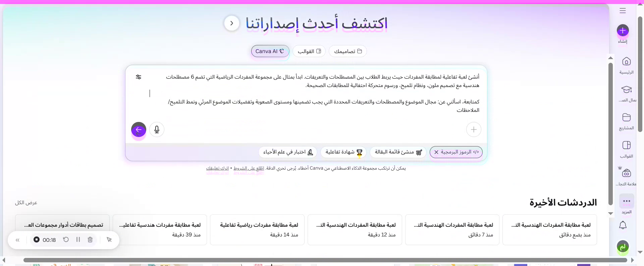Screen dimensions: 644x266
Task: Choose the شهادة تفاعلية suggestion
Action: pyautogui.click(x=343, y=152)
